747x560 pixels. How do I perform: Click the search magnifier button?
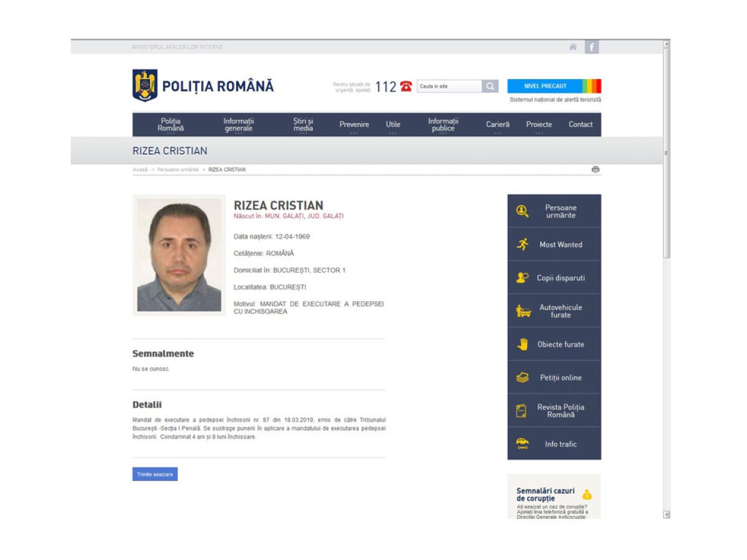pos(490,86)
